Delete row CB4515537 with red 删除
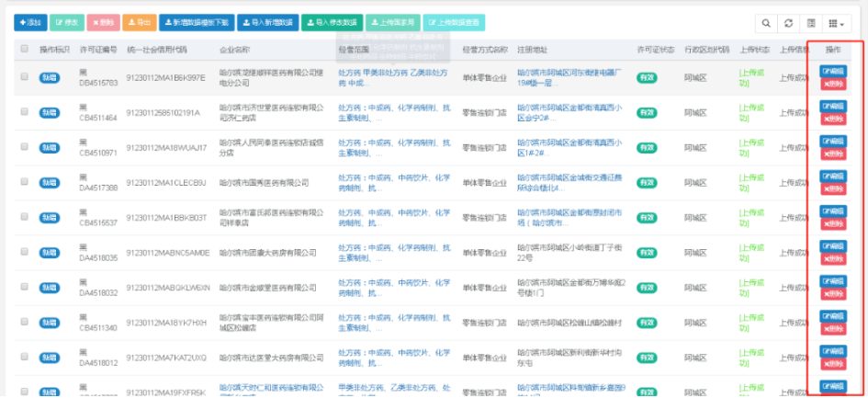This screenshot has width=868, height=398. 833,224
